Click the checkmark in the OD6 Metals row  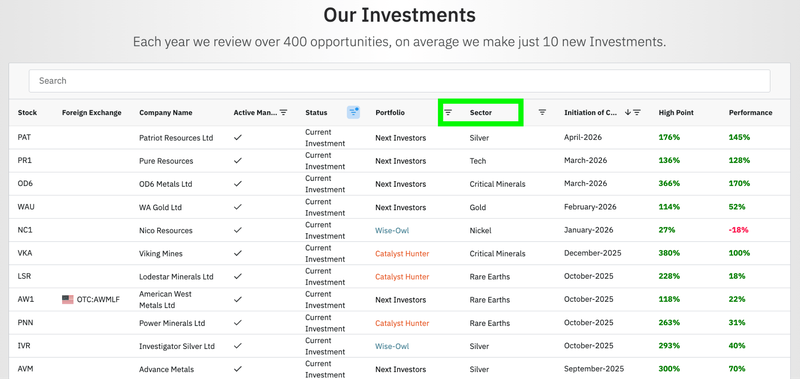click(238, 184)
